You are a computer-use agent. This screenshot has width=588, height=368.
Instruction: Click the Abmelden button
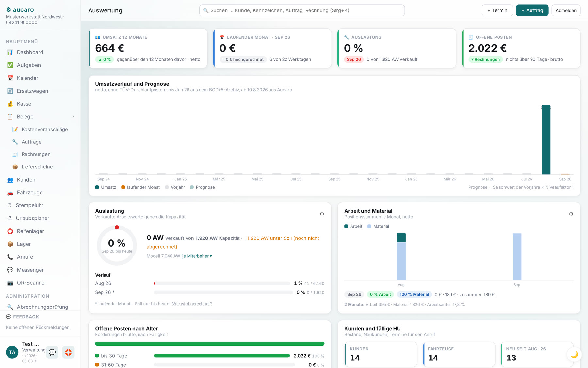566,10
